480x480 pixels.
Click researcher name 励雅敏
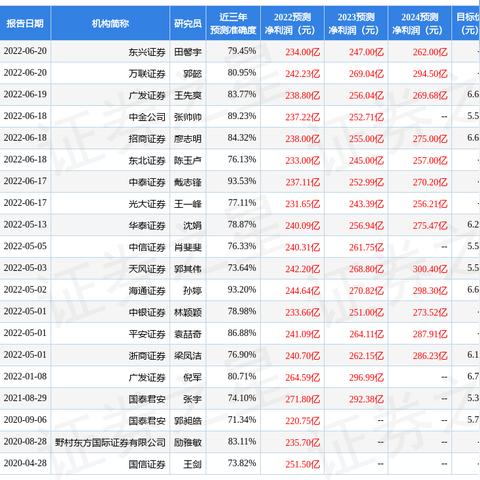188,442
